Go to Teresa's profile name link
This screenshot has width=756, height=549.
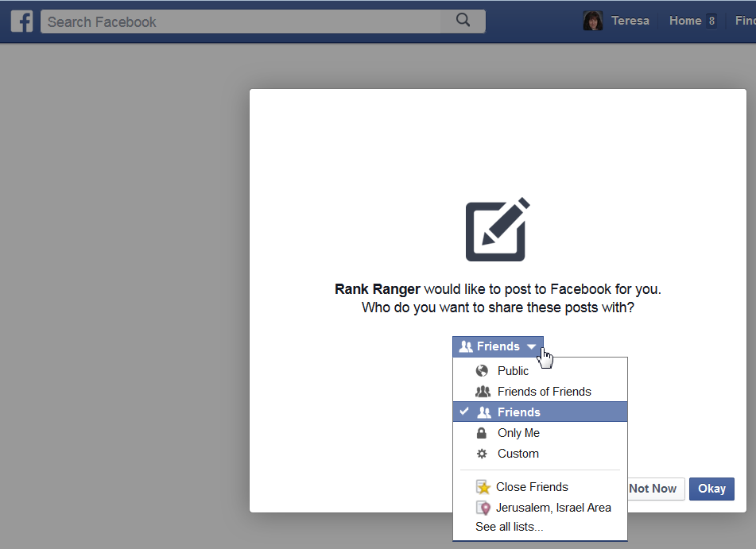(630, 21)
